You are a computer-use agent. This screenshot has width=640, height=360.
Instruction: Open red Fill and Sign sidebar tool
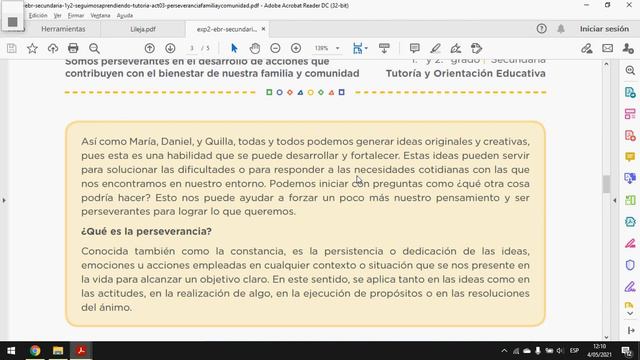[x=630, y=243]
